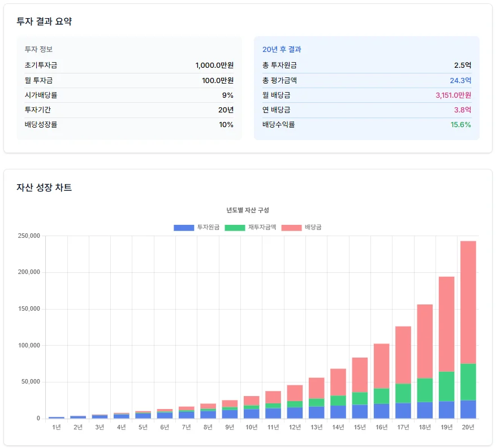The image size is (496, 448).
Task: Select green segment of the 19년 bar
Action: [x=446, y=386]
